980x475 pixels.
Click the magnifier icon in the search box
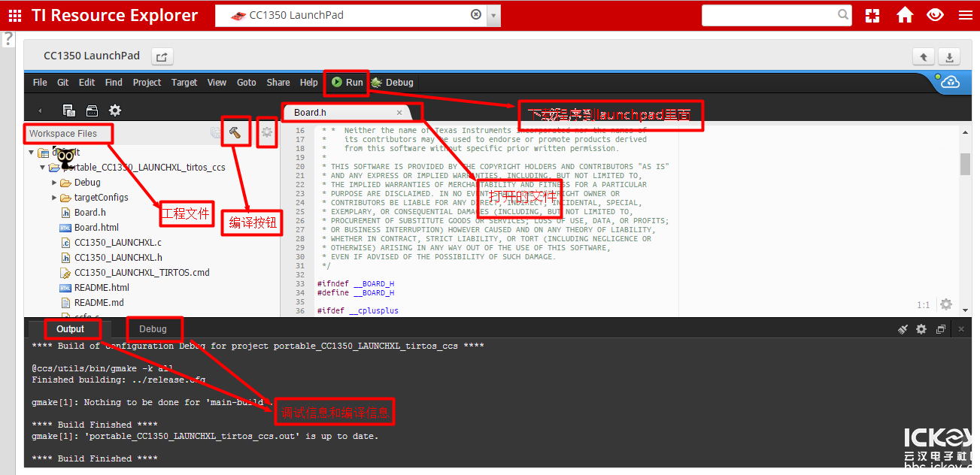pyautogui.click(x=843, y=15)
